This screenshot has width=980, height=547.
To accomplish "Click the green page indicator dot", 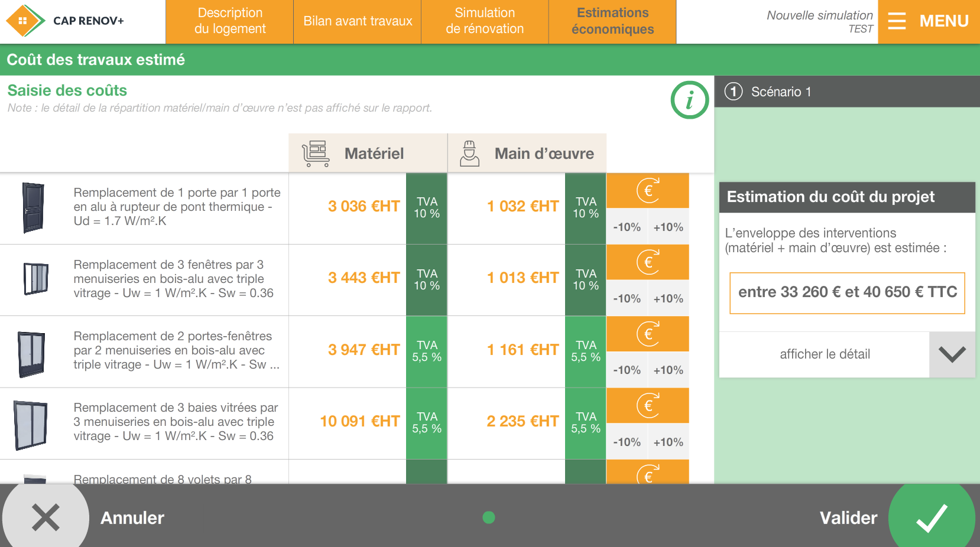I will 489,517.
